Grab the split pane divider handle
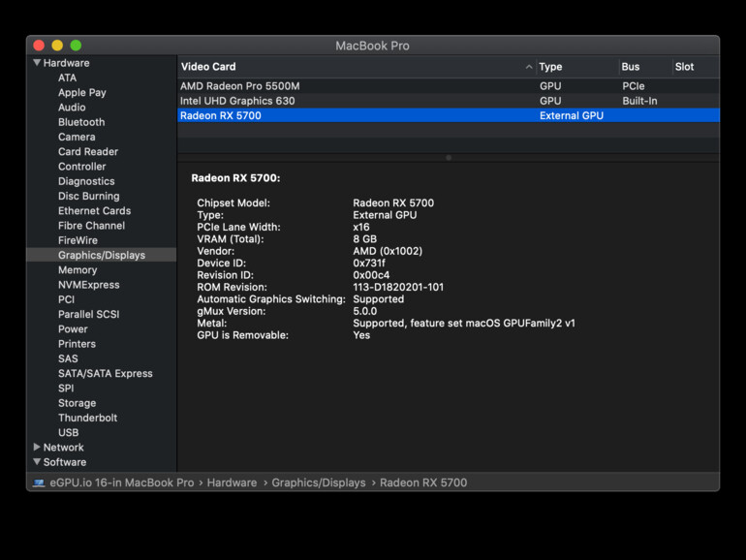Screen dimensions: 746x560 pyautogui.click(x=449, y=158)
